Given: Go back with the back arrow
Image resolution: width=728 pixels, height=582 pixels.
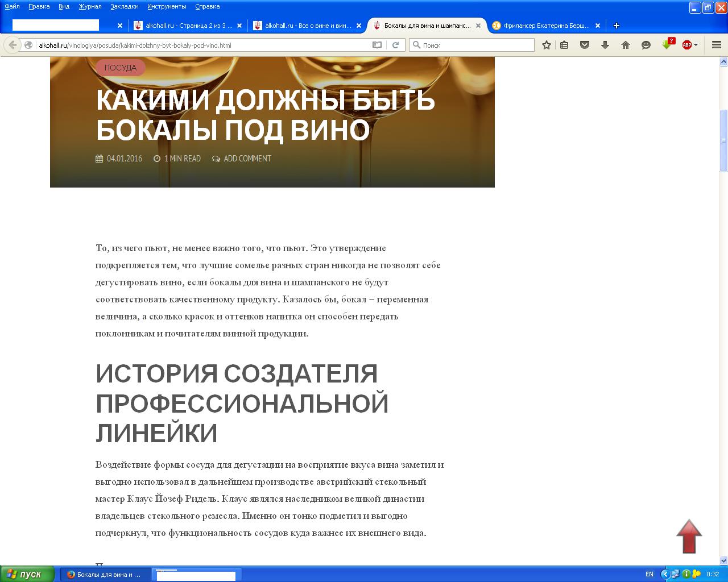Looking at the screenshot, I should pos(13,45).
